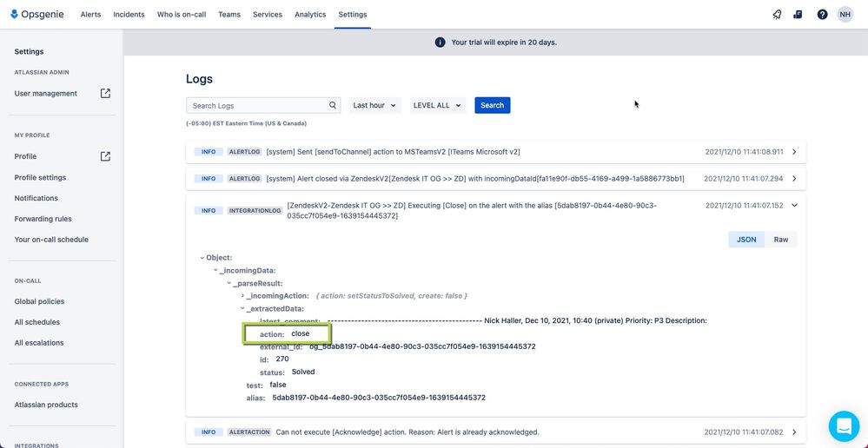
Task: Open the LEVEL ALL dropdown
Action: click(x=438, y=105)
